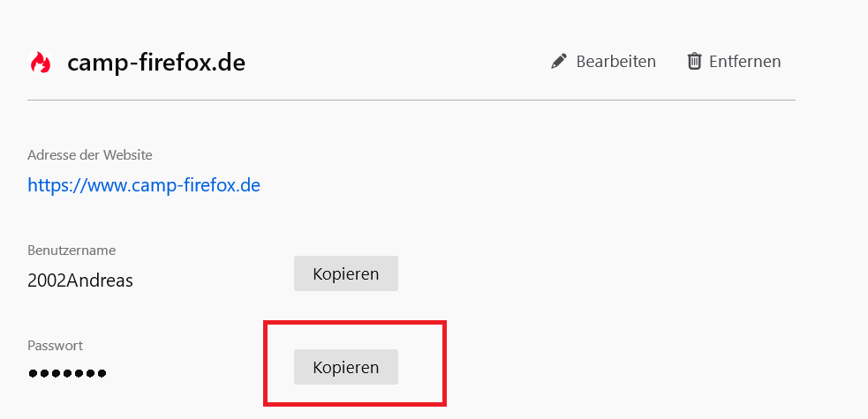
Task: Click the Passwort field label
Action: [55, 346]
